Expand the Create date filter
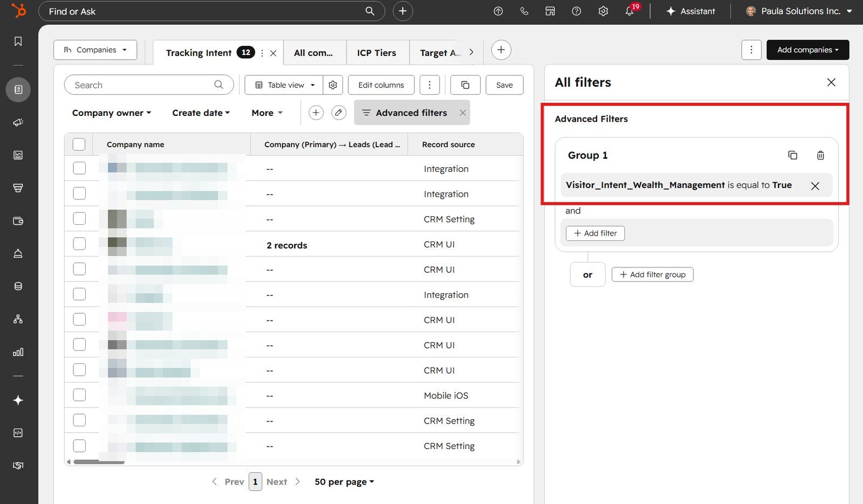Image resolution: width=863 pixels, height=504 pixels. (201, 113)
